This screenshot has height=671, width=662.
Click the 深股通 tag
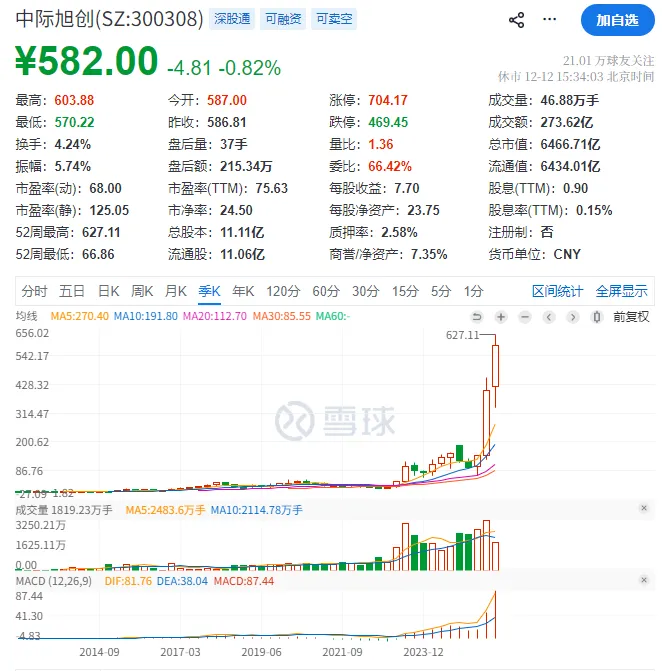coord(232,19)
